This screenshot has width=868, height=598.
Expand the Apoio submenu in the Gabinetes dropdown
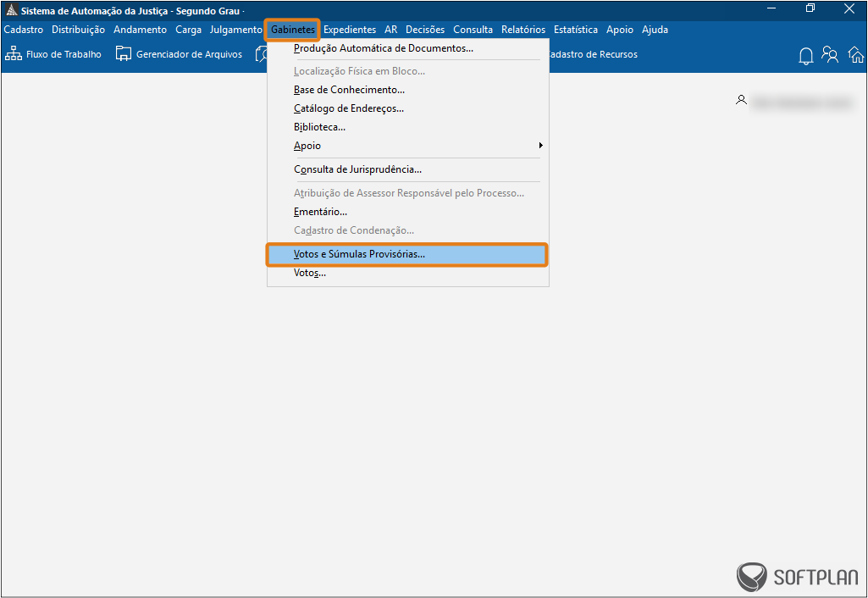click(x=408, y=146)
